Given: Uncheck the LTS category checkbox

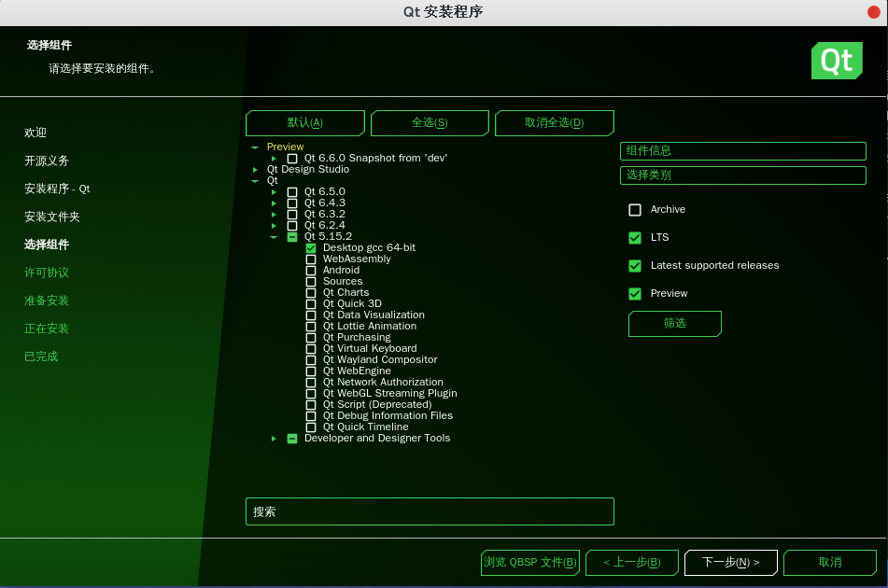Looking at the screenshot, I should [635, 238].
